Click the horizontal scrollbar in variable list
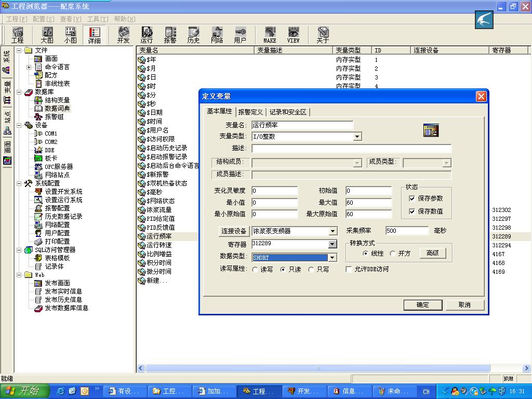This screenshot has height=399, width=532. point(317,368)
